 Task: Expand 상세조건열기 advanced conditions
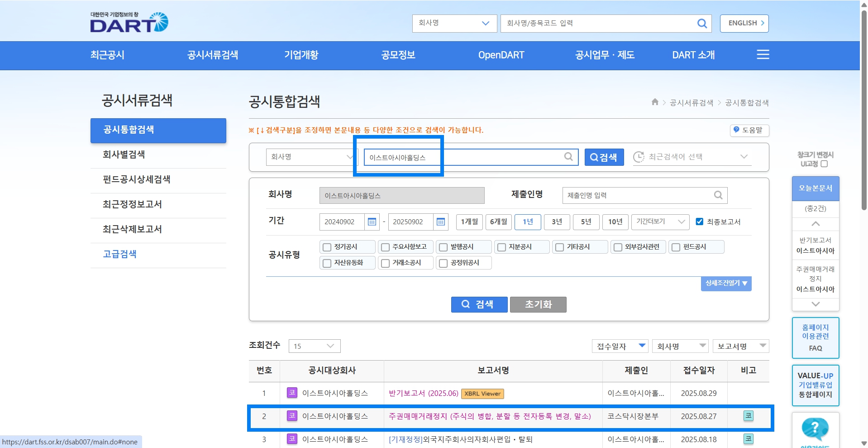726,283
